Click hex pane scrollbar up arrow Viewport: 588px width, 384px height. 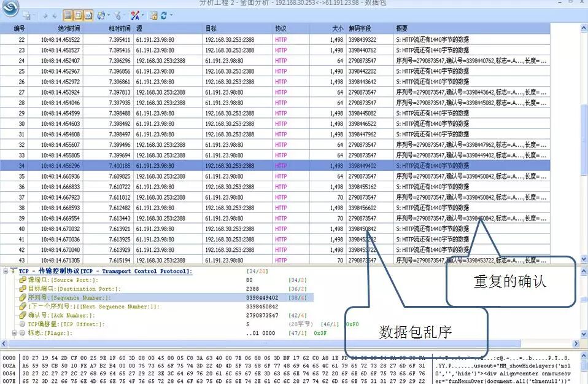pos(584,355)
